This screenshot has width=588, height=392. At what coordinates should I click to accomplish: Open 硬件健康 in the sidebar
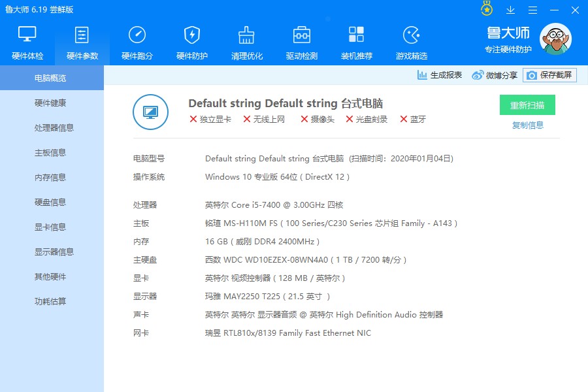[x=52, y=103]
